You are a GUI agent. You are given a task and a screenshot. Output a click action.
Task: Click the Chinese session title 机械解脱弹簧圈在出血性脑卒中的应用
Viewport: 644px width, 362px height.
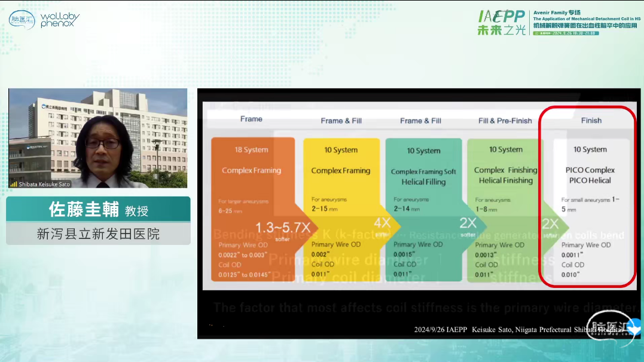coord(585,26)
